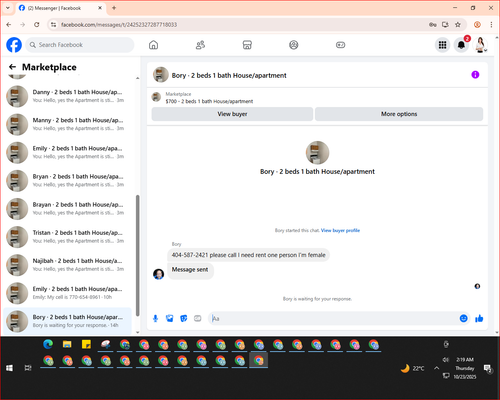Click Bory's message with phone number 404-587-2421

[248, 255]
